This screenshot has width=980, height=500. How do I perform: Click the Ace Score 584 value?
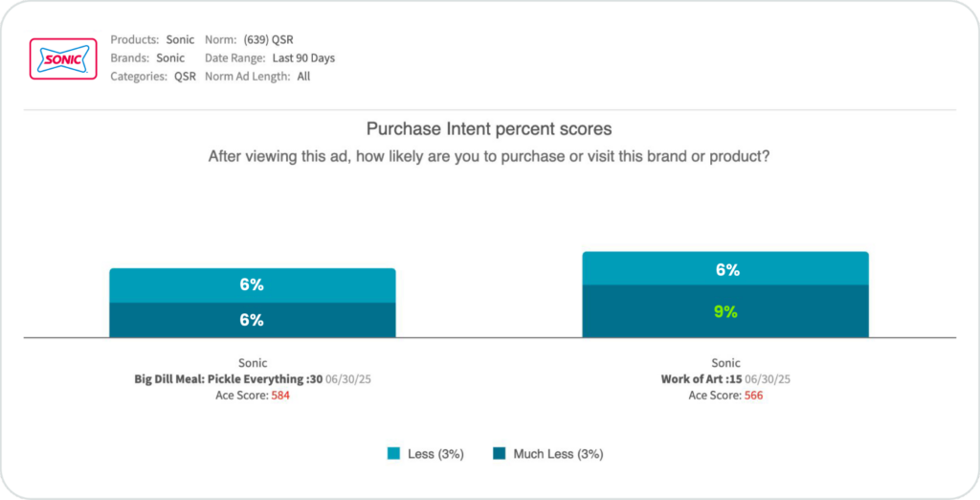pos(280,396)
